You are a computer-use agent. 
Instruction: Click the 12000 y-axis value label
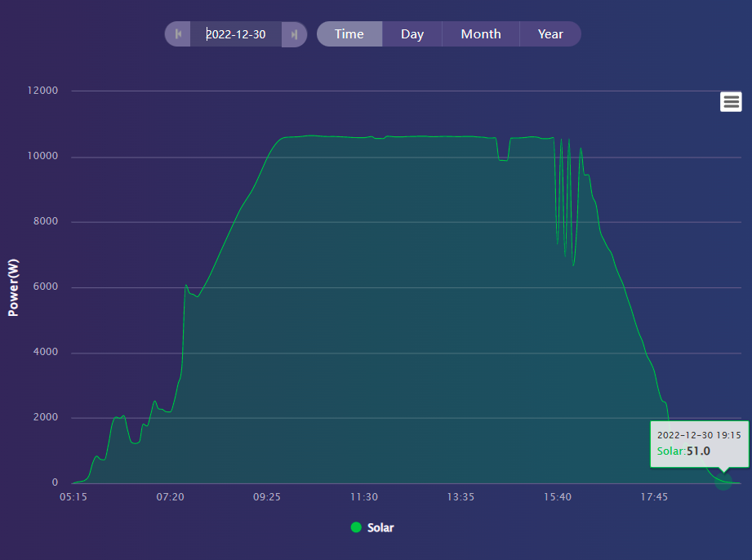point(43,91)
